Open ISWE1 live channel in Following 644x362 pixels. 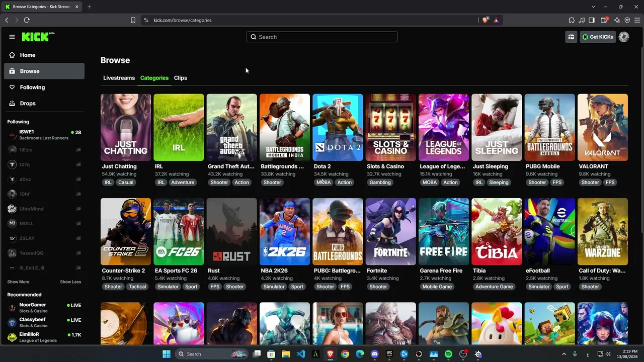point(44,135)
